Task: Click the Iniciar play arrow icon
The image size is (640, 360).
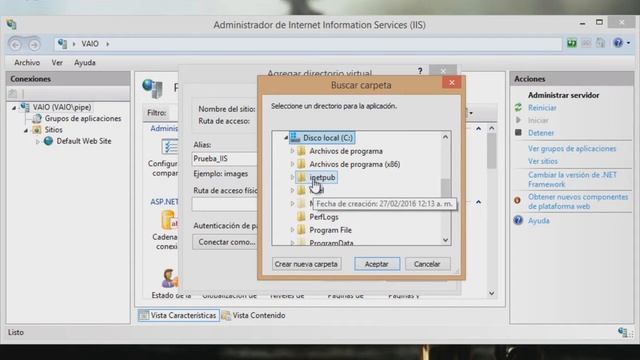Action: click(x=518, y=120)
